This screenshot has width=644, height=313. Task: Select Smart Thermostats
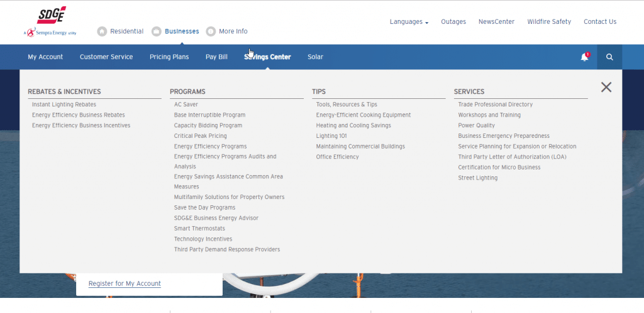pyautogui.click(x=199, y=228)
